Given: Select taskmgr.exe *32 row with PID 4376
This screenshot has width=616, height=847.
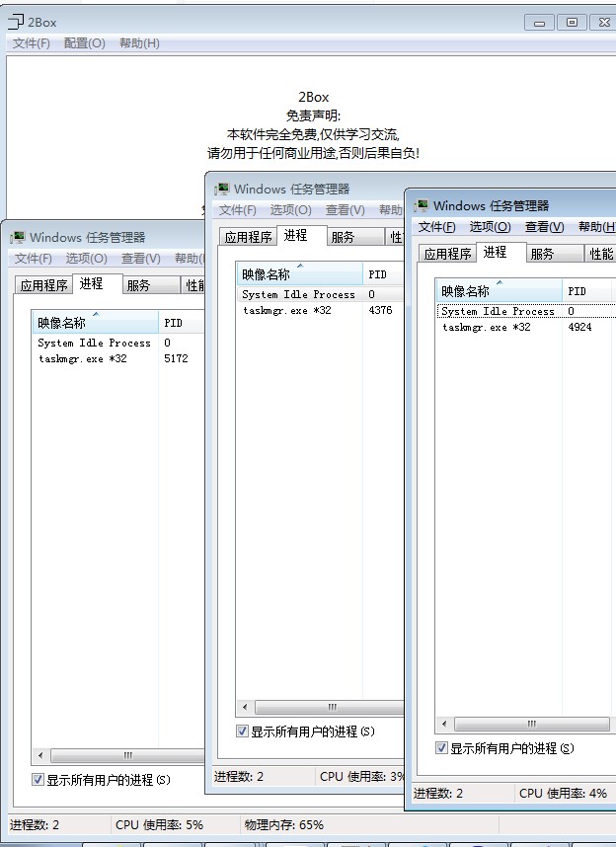Looking at the screenshot, I should pos(321,311).
